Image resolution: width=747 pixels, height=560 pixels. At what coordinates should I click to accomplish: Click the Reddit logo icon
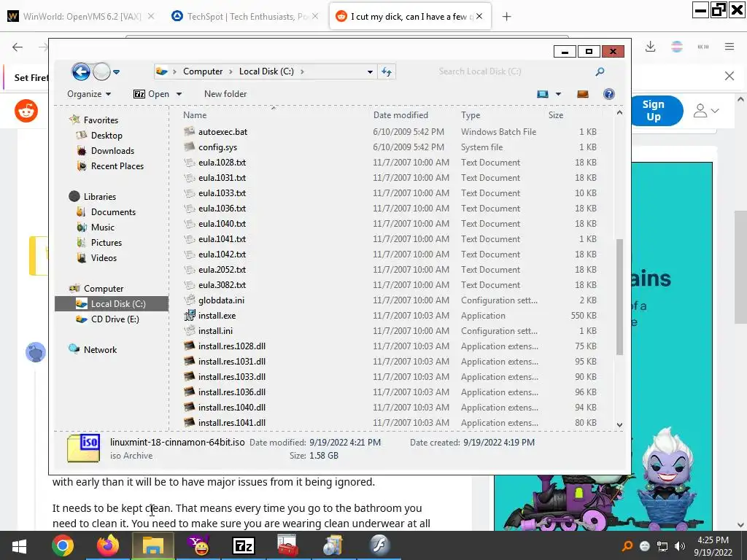click(x=26, y=111)
